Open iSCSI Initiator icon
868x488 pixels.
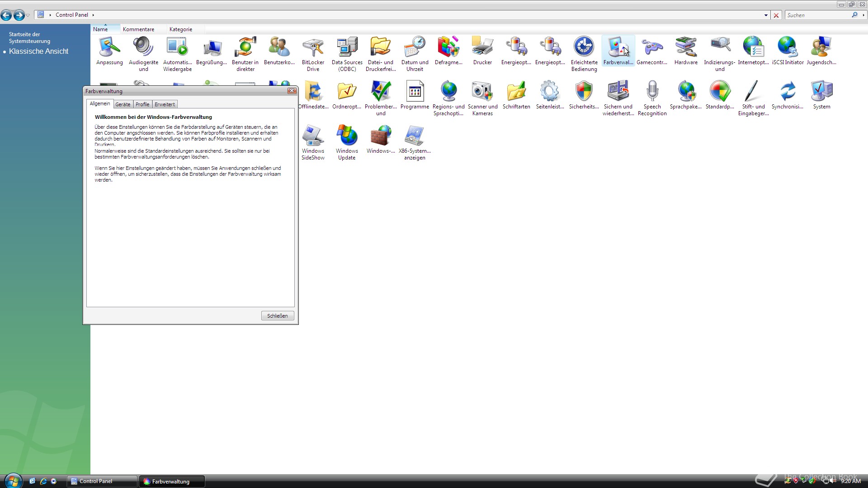coord(788,51)
